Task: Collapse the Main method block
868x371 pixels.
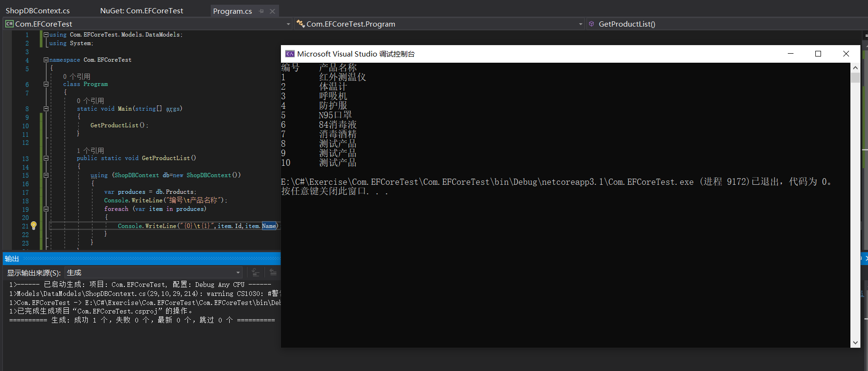Action: 46,109
